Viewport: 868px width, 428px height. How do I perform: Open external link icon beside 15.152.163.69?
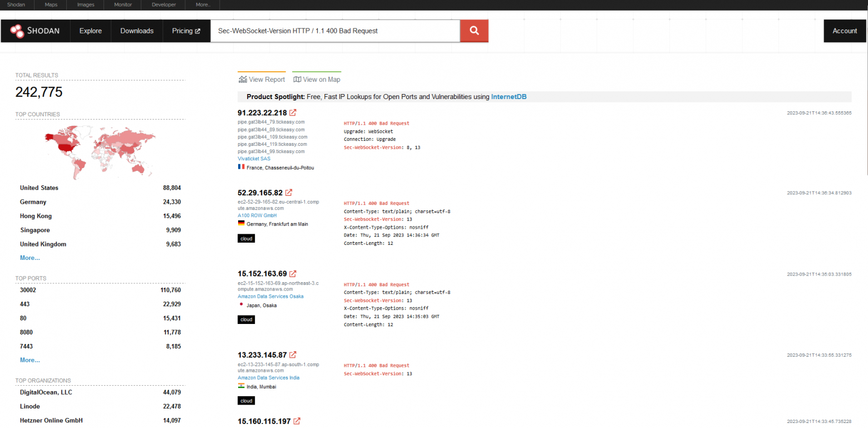(x=293, y=274)
